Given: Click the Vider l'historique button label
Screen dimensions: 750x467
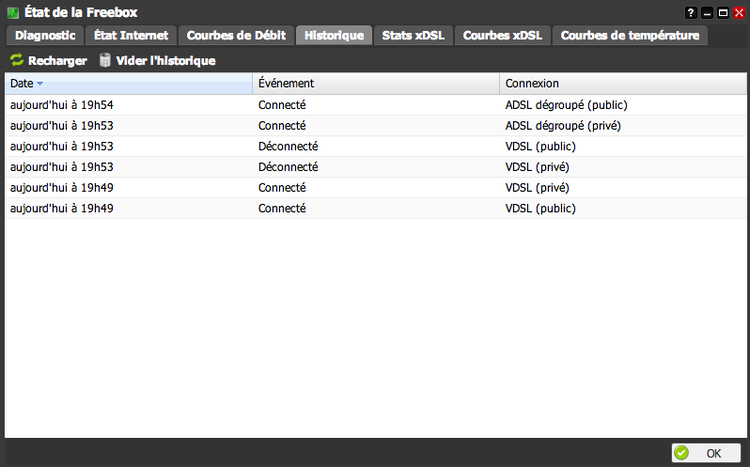Looking at the screenshot, I should coord(165,61).
